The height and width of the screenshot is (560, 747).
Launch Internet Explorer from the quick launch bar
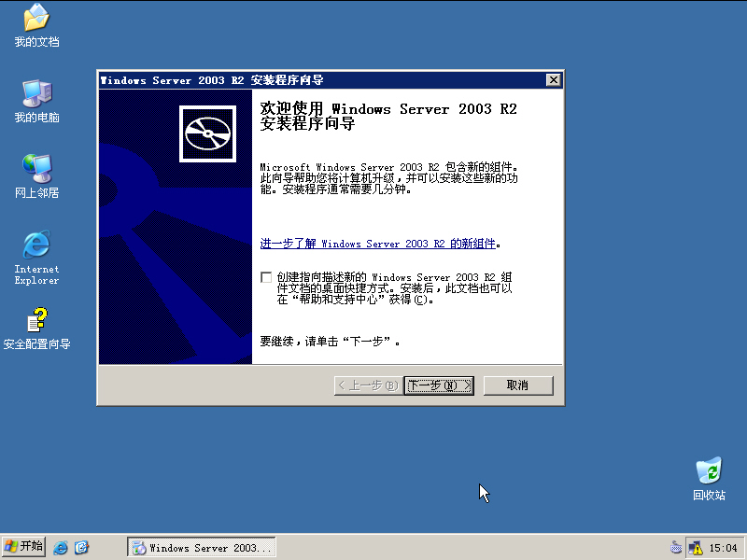click(61, 548)
